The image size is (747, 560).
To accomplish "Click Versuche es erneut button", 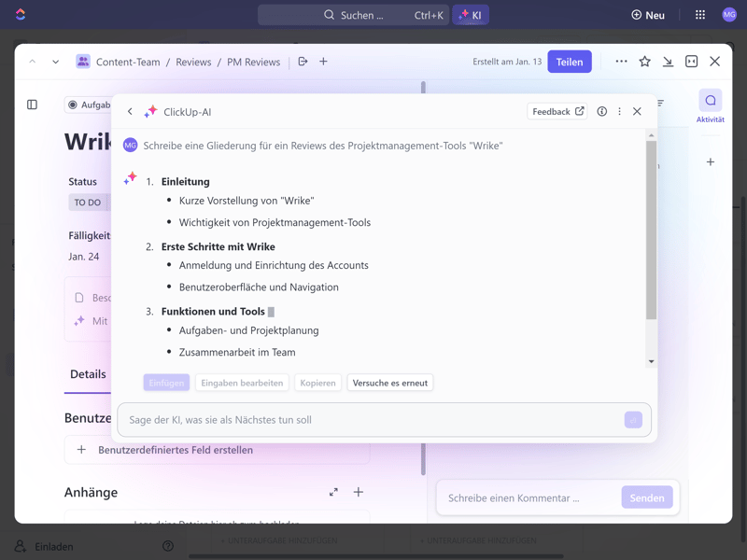I will pos(390,383).
